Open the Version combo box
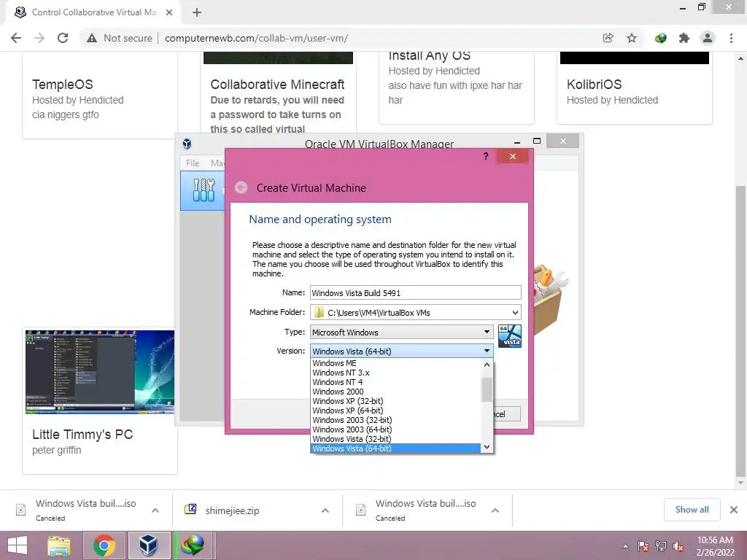747x560 pixels. [402, 351]
